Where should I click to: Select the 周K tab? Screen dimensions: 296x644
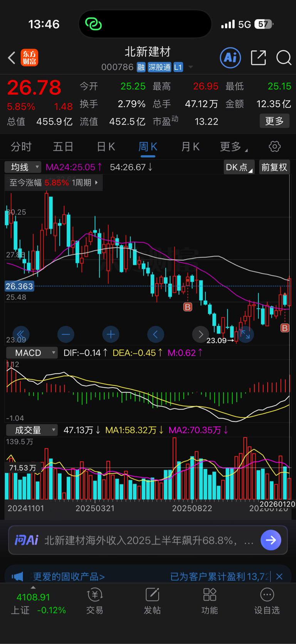[x=148, y=147]
